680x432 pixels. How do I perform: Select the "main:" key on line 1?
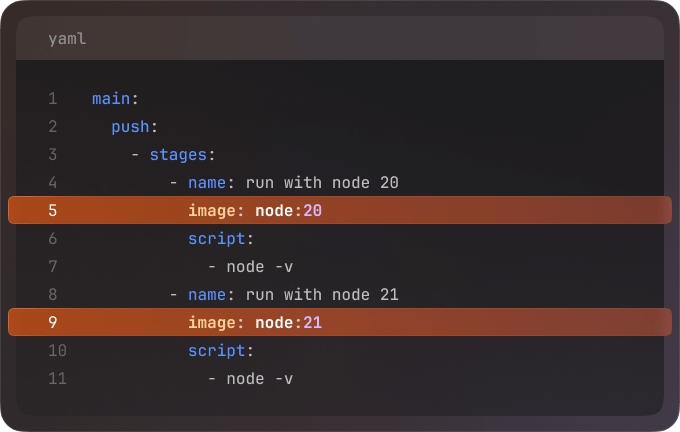[115, 99]
